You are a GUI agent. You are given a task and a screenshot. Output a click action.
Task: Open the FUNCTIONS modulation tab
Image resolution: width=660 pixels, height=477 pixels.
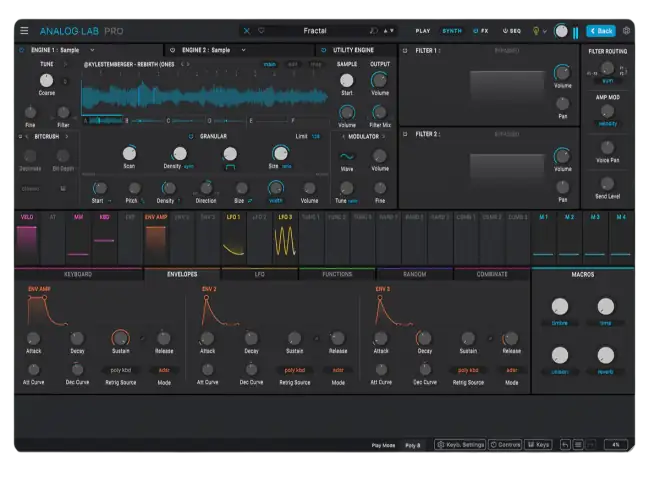click(x=337, y=274)
